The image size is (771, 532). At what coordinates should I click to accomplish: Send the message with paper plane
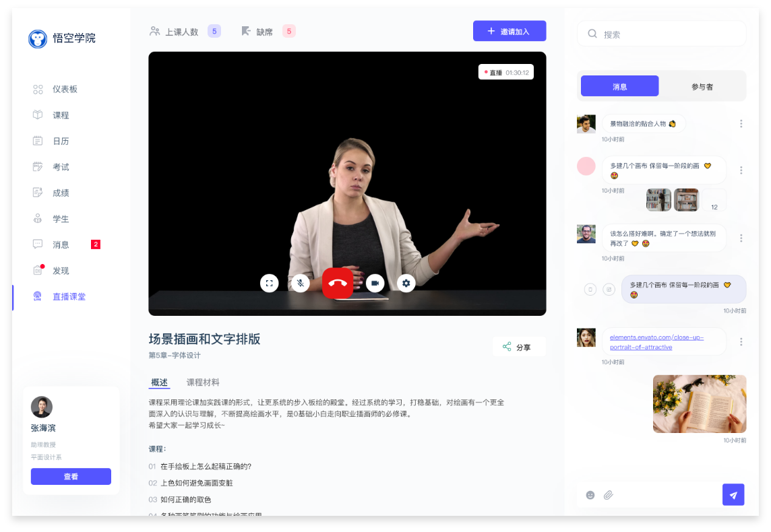pyautogui.click(x=733, y=495)
